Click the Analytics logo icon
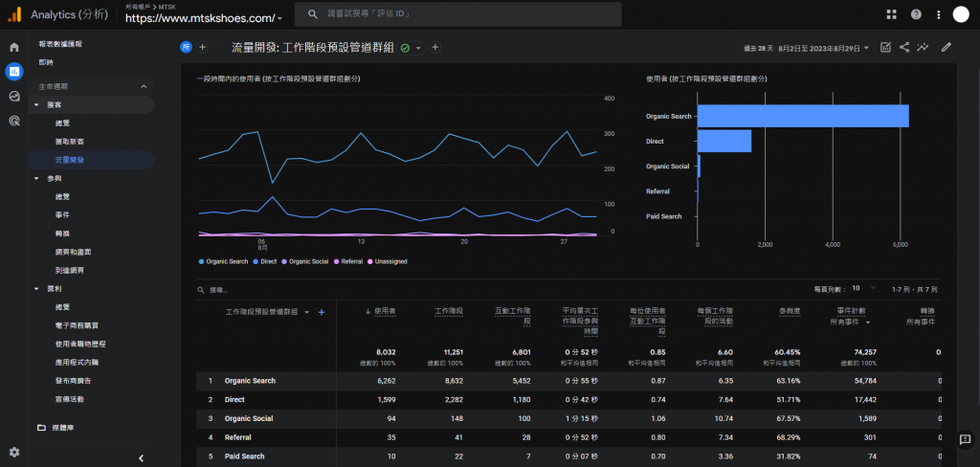980x467 pixels. pyautogui.click(x=13, y=14)
